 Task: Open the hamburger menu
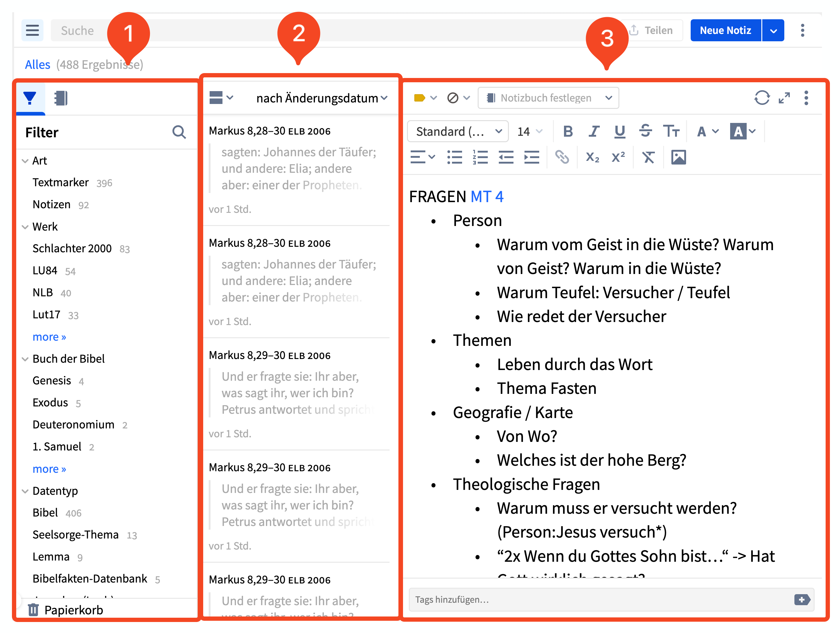pyautogui.click(x=32, y=30)
